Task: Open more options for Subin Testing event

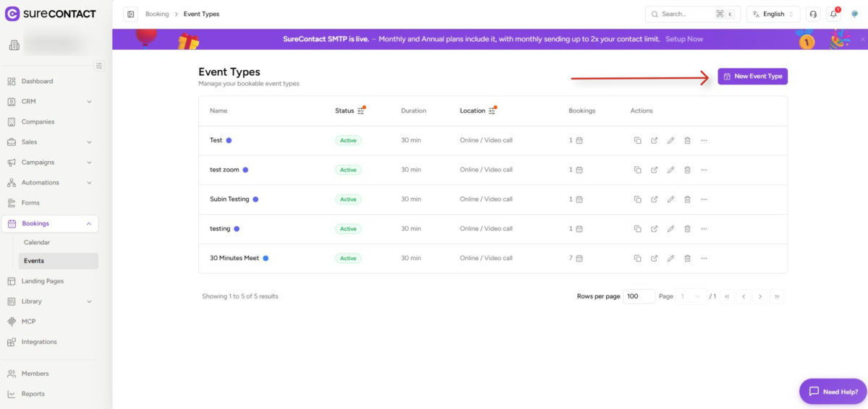Action: coord(704,199)
